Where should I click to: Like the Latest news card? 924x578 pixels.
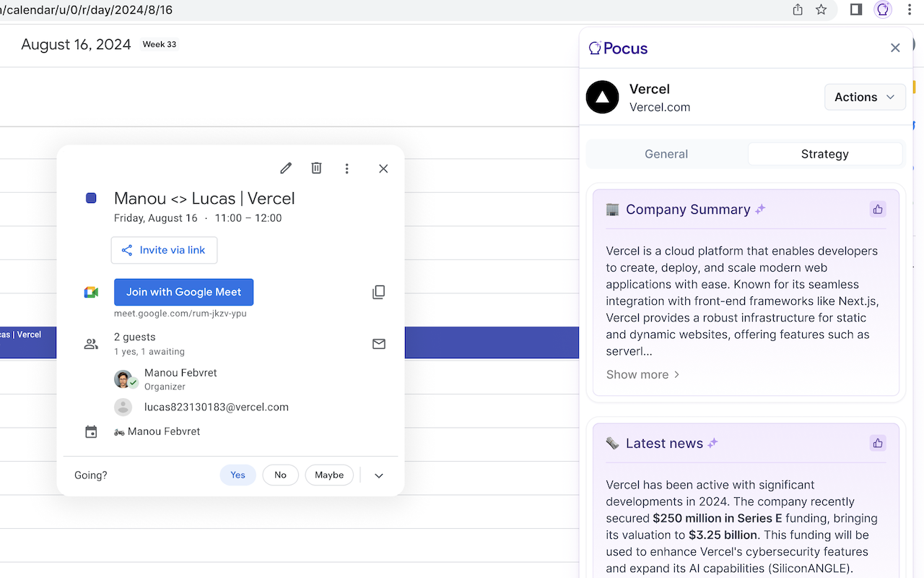click(878, 444)
